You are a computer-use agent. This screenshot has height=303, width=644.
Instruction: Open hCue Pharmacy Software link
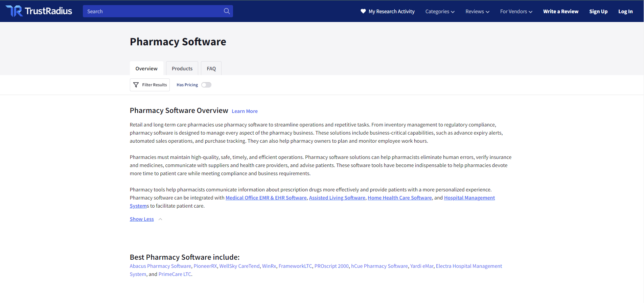pyautogui.click(x=379, y=266)
